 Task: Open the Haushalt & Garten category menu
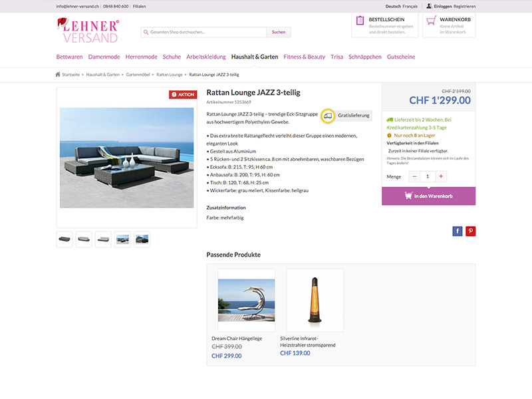click(257, 57)
